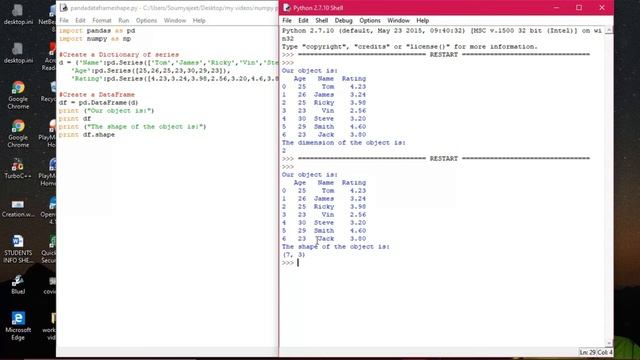Click the 'Ln: 29 Col: 4' status indicator
640x360 pixels.
click(596, 352)
